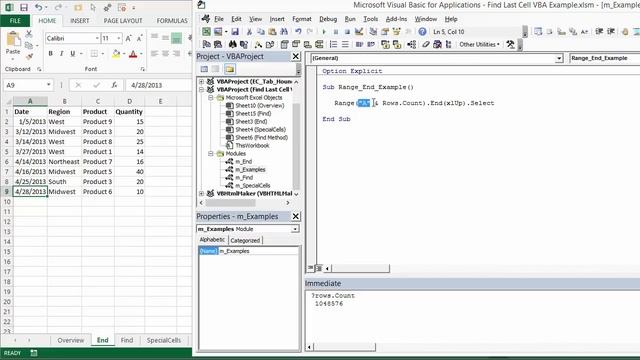Switch to the SpecialCells sheet tab

[x=164, y=340]
